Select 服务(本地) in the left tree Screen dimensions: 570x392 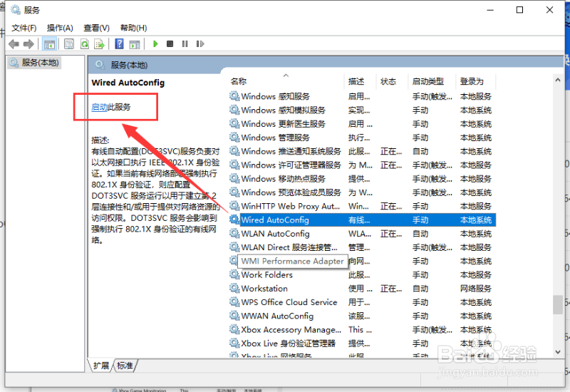point(35,63)
